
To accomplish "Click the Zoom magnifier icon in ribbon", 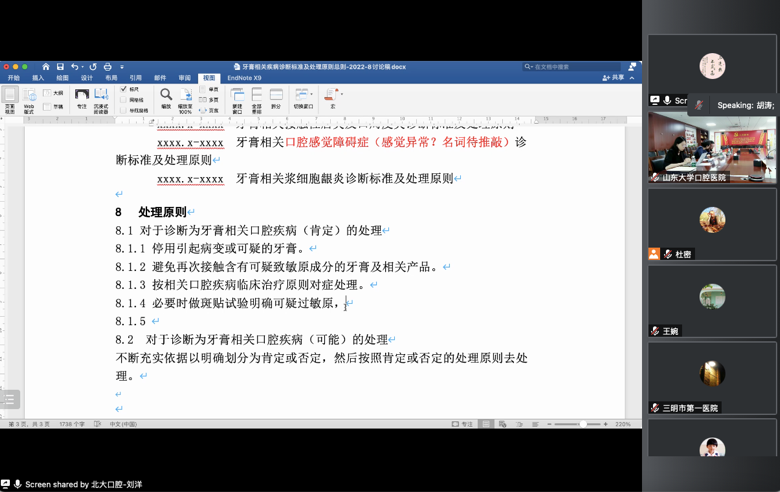I will (x=166, y=94).
